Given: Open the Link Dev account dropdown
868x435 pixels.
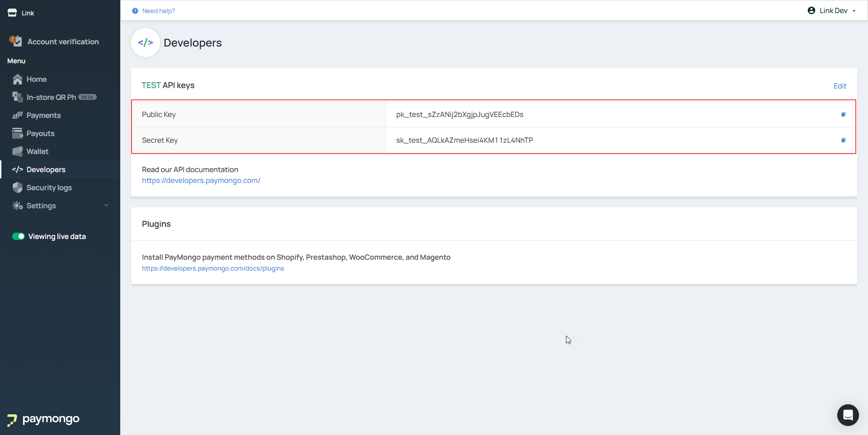Looking at the screenshot, I should pos(832,11).
